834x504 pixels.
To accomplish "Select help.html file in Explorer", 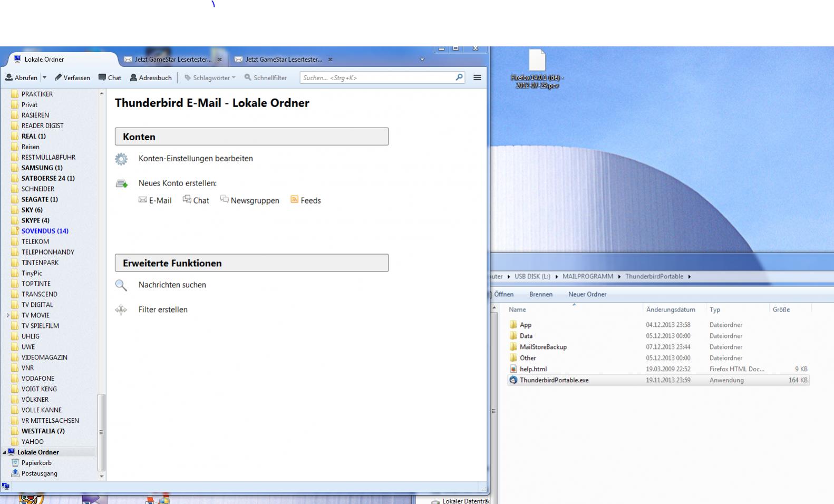I will tap(533, 369).
